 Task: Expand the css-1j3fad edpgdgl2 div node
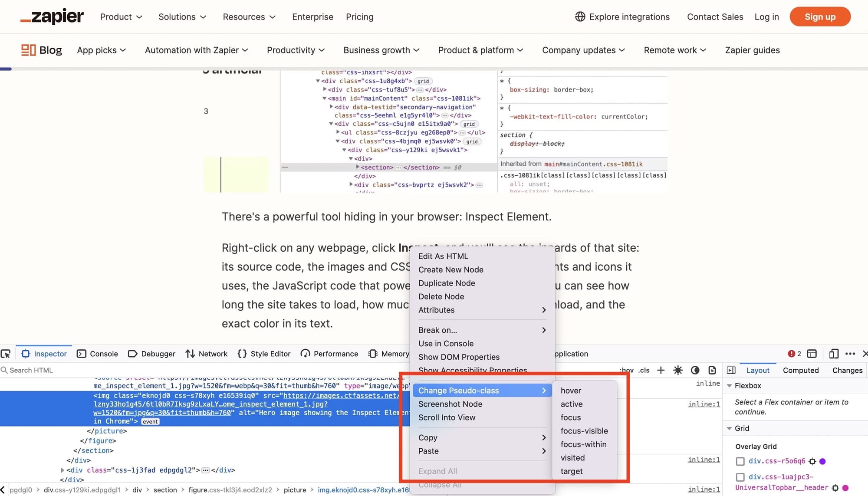coord(62,470)
